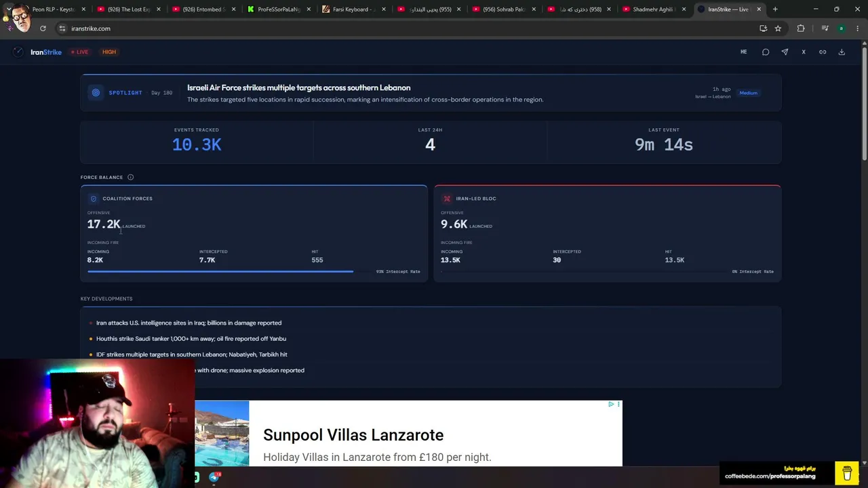868x488 pixels.
Task: Click the Telegram paper-plane icon in header
Action: (785, 52)
